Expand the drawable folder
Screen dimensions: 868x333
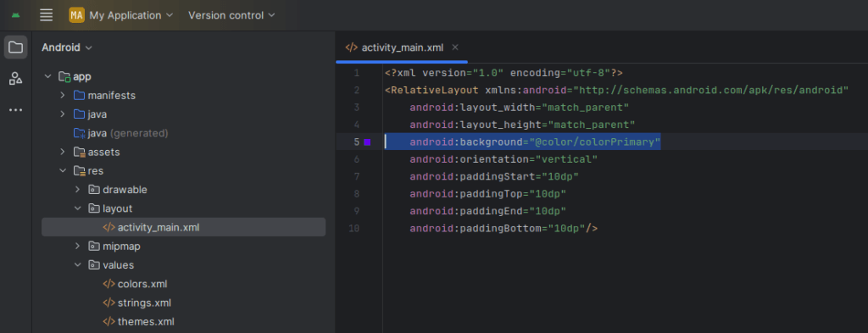(x=77, y=190)
